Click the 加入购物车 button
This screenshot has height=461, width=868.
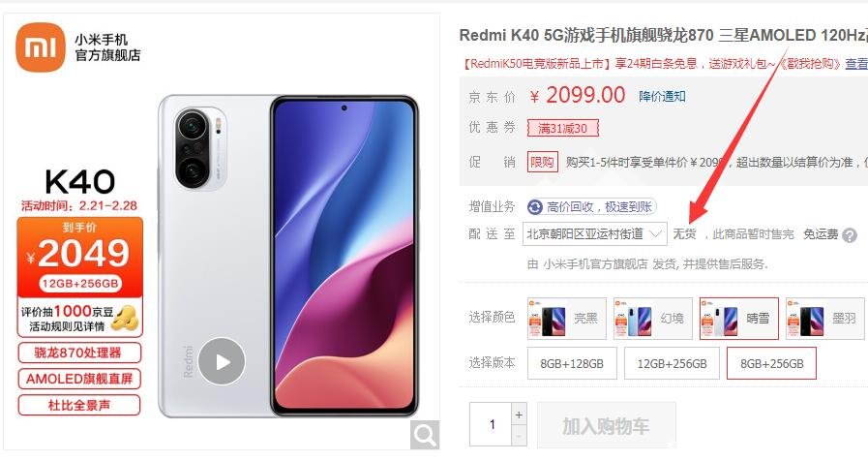(606, 425)
